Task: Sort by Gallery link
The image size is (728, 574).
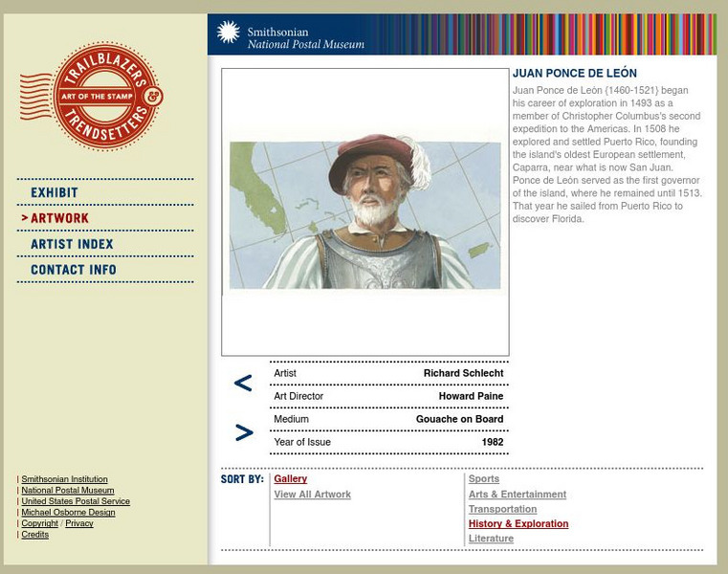Action: (290, 478)
